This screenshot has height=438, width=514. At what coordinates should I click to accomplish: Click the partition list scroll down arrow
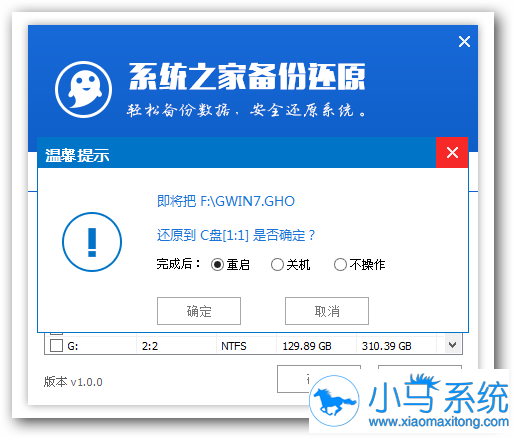tap(452, 345)
